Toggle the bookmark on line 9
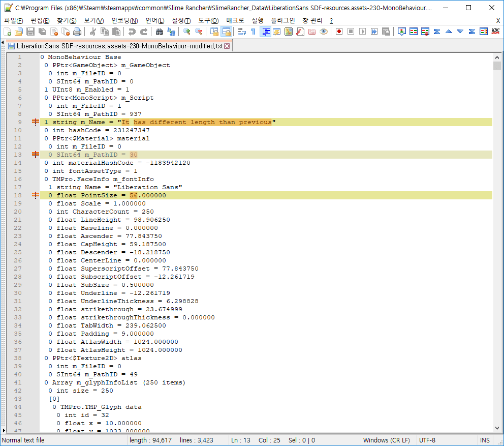This screenshot has height=446, width=504. point(35,122)
